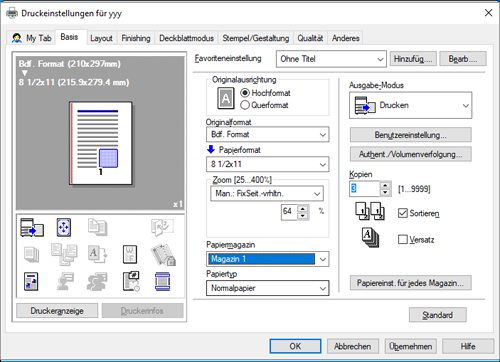Click the Drucken output mode printer icon
This screenshot has width=500, height=362.
coord(365,105)
